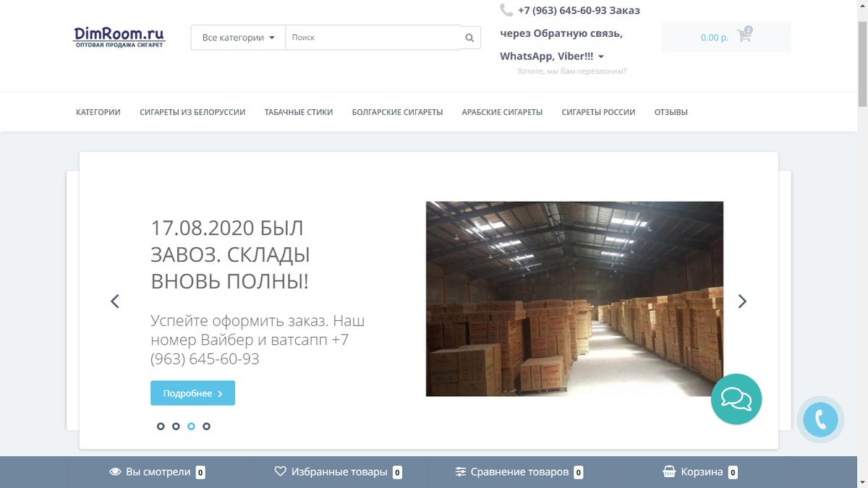Image resolution: width=868 pixels, height=488 pixels.
Task: Click Хотите, мы Вам перезвоним? link
Action: [572, 72]
